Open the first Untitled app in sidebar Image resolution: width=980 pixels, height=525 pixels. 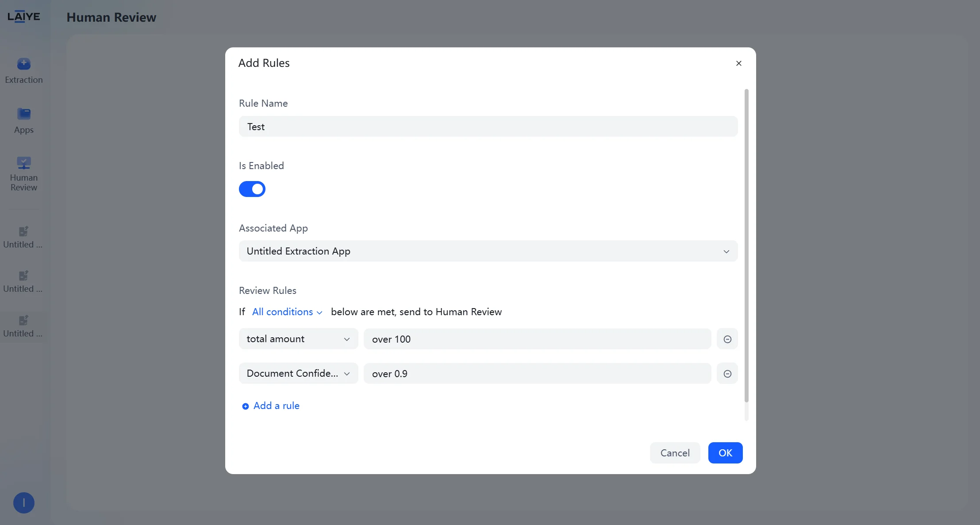[x=23, y=237]
